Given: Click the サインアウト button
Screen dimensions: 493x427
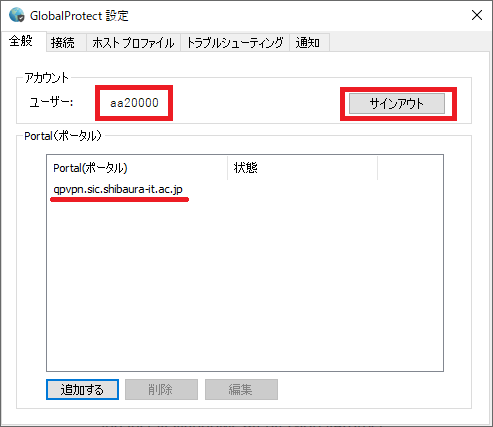Looking at the screenshot, I should pyautogui.click(x=397, y=104).
